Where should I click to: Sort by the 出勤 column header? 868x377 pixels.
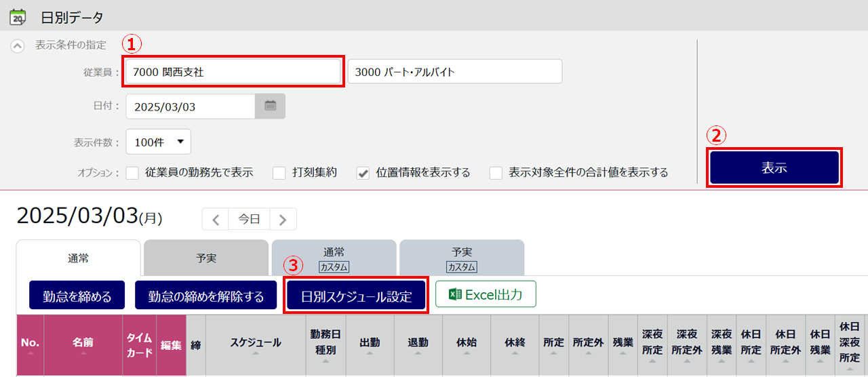point(370,345)
